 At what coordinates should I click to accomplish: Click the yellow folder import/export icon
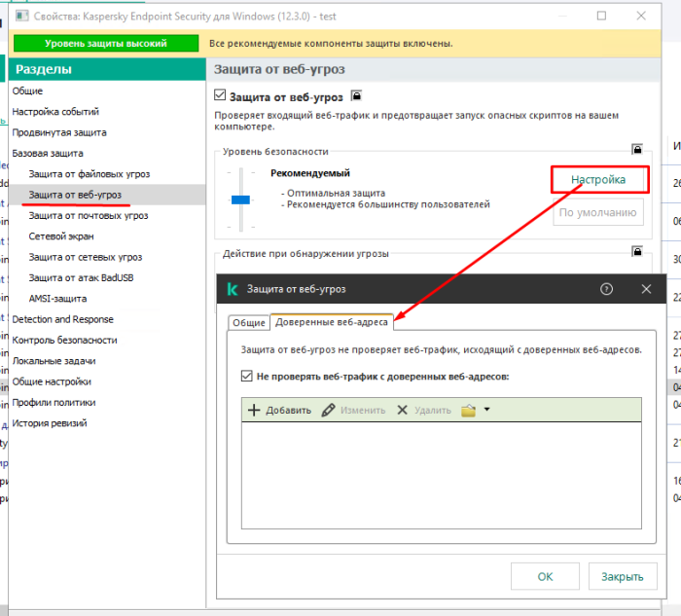(x=468, y=410)
